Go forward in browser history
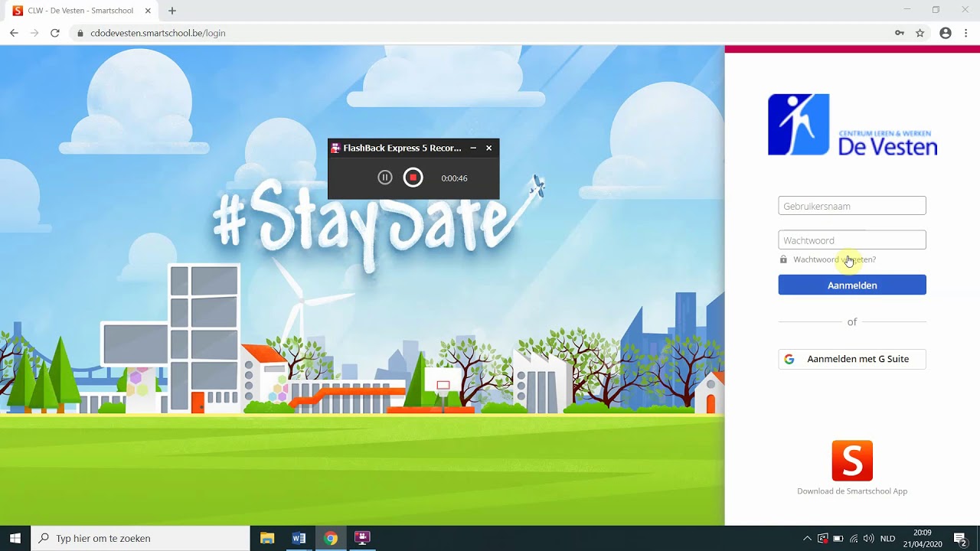 (x=34, y=33)
